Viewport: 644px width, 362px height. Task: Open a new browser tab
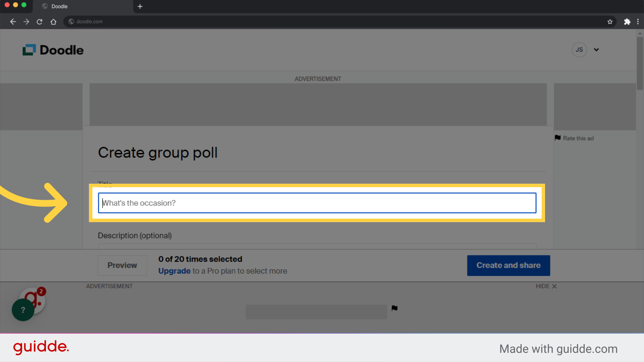(x=140, y=6)
